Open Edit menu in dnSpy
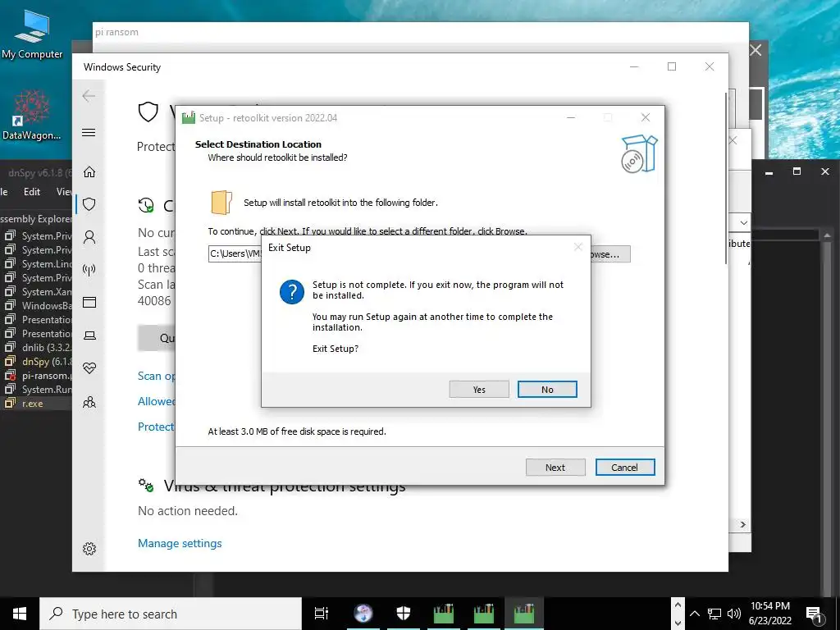Image resolution: width=840 pixels, height=630 pixels. point(32,192)
